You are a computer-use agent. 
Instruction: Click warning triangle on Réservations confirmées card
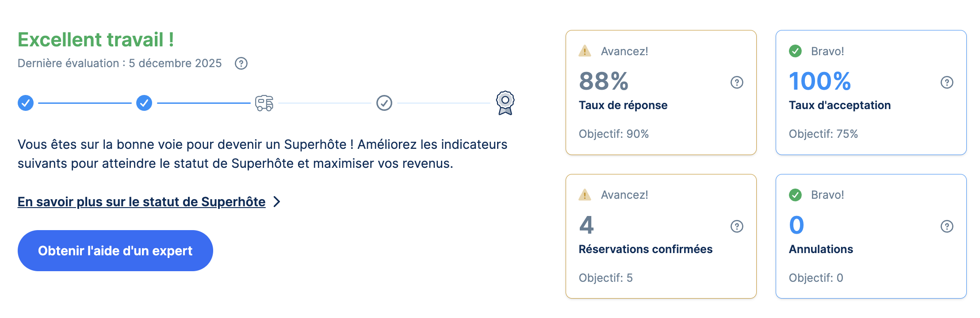click(x=585, y=195)
